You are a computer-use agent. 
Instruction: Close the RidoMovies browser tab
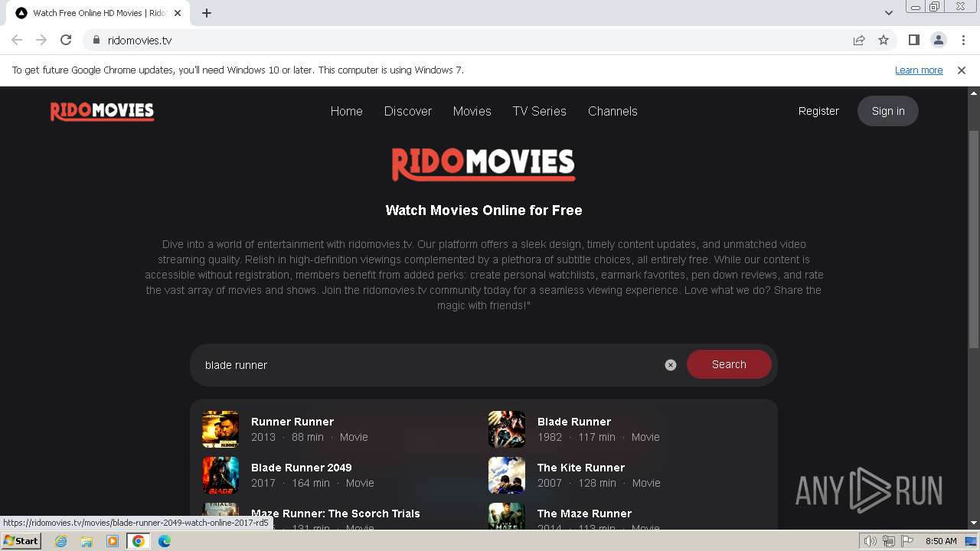tap(178, 13)
